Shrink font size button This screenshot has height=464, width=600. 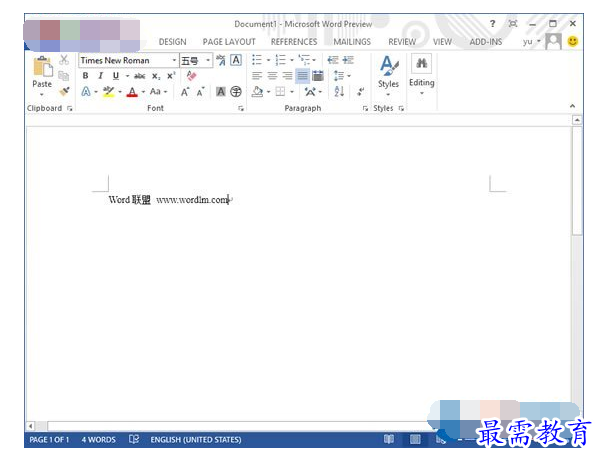coord(201,92)
